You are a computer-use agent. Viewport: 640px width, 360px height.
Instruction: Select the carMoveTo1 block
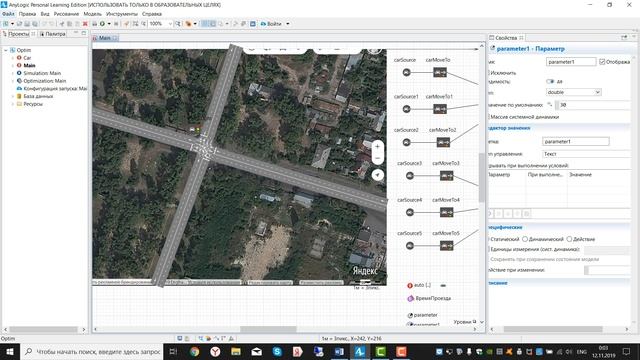coord(440,109)
